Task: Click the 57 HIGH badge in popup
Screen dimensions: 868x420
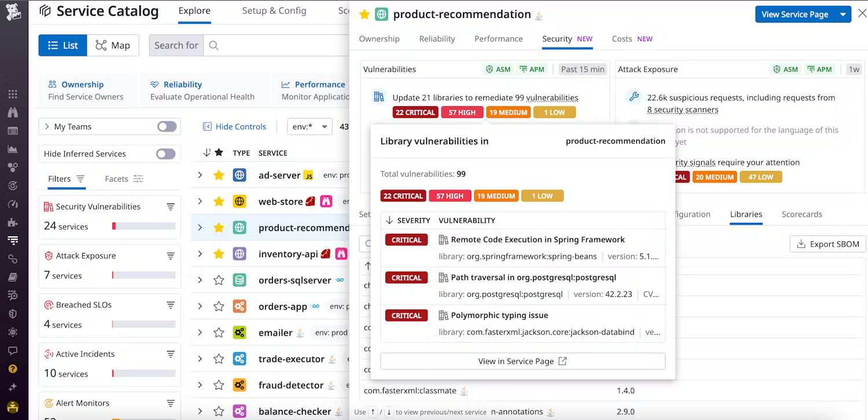Action: point(450,196)
